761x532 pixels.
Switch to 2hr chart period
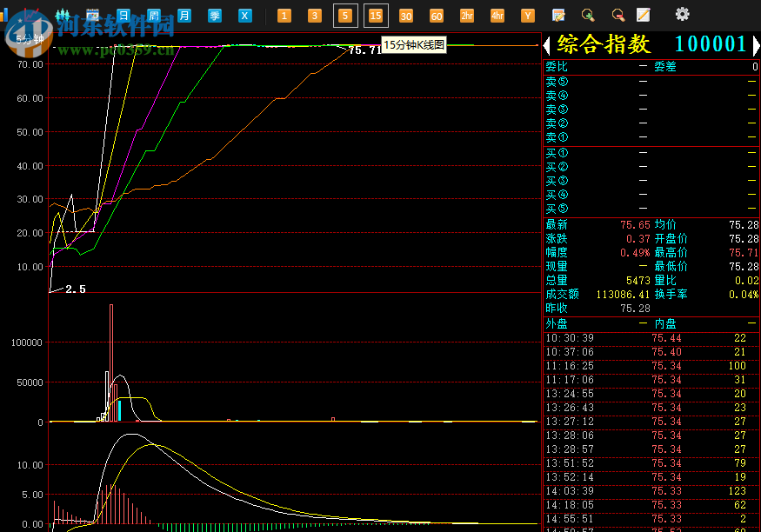tap(467, 15)
